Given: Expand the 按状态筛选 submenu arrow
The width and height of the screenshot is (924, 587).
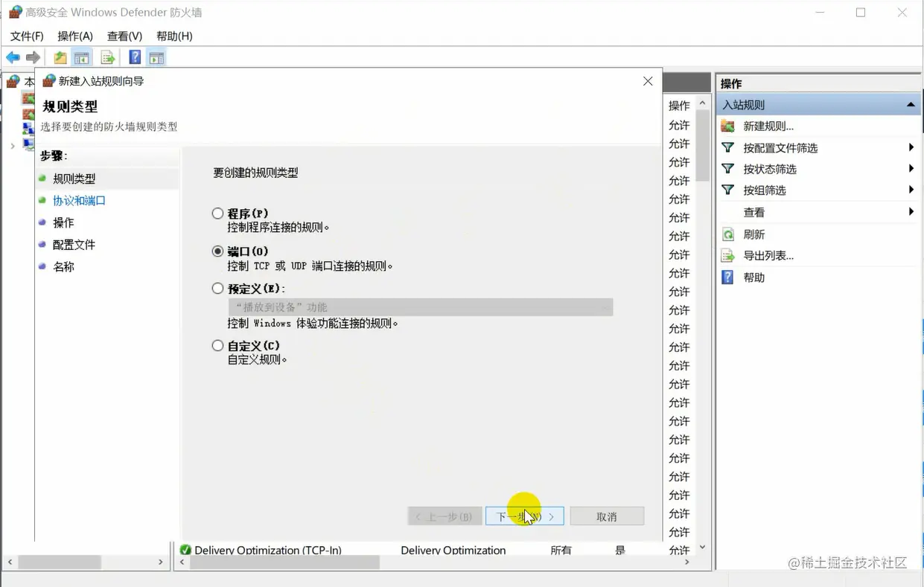Looking at the screenshot, I should coord(911,168).
